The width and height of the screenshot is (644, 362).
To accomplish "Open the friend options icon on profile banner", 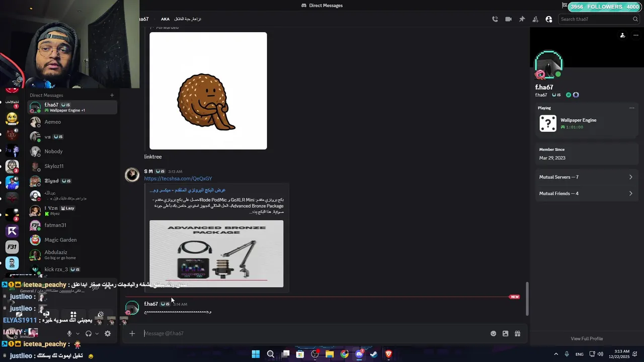I will [x=622, y=35].
